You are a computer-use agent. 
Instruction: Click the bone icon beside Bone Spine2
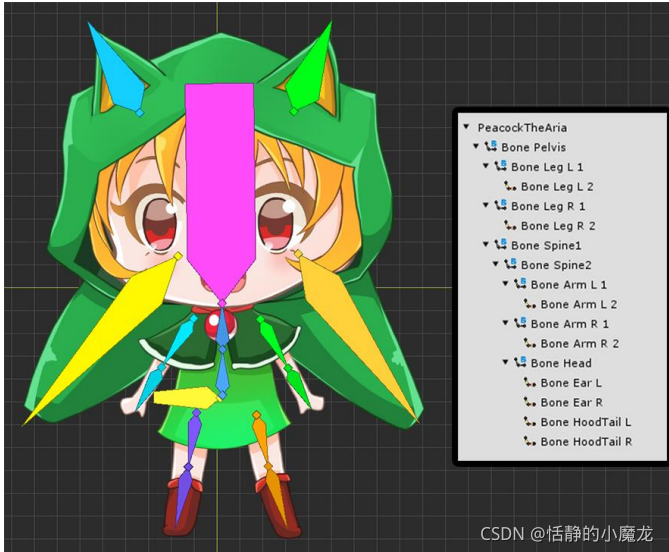(x=510, y=264)
